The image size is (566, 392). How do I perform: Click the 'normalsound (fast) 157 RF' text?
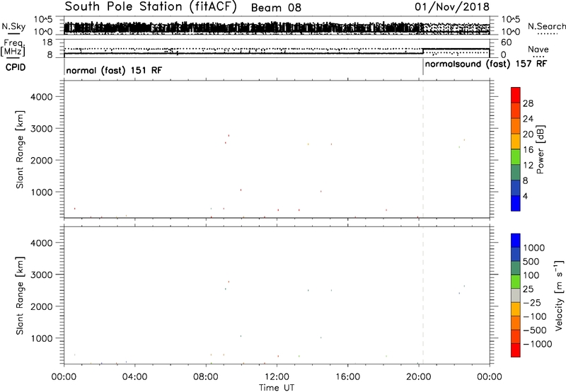click(486, 64)
